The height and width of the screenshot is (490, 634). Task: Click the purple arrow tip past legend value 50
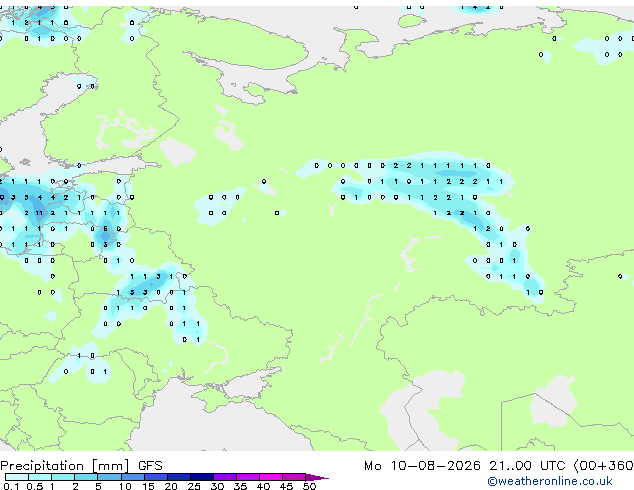[317, 477]
